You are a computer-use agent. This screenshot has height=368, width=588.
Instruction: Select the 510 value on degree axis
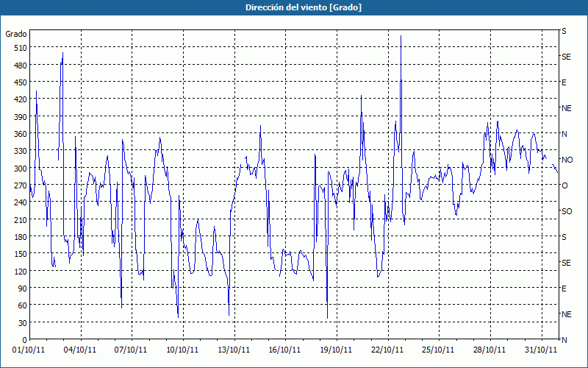point(21,48)
